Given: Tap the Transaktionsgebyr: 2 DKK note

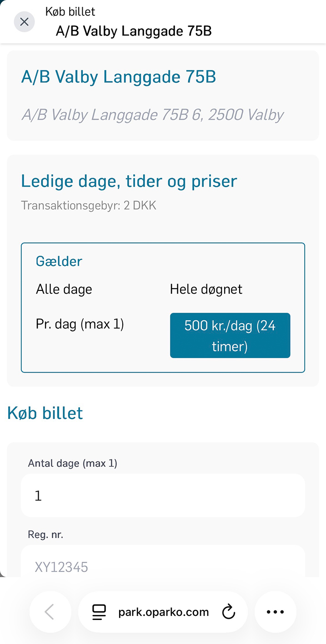Looking at the screenshot, I should [x=89, y=205].
